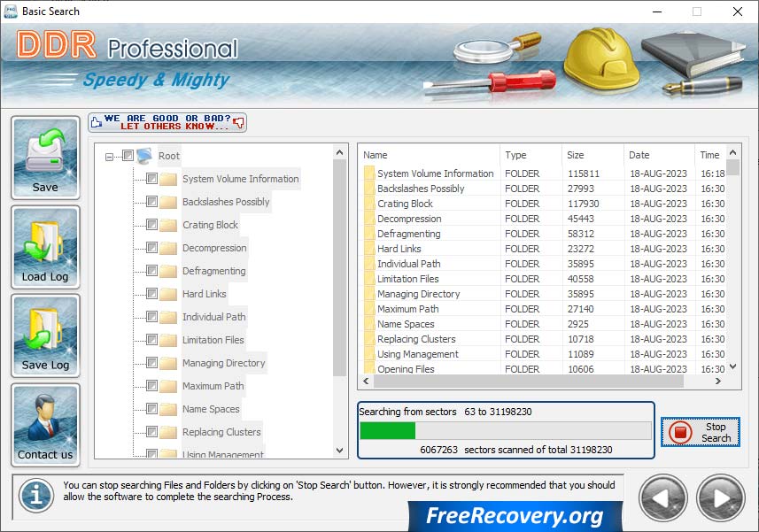Select Maximum Path row in file list
Image resolution: width=759 pixels, height=532 pixels.
[x=543, y=309]
